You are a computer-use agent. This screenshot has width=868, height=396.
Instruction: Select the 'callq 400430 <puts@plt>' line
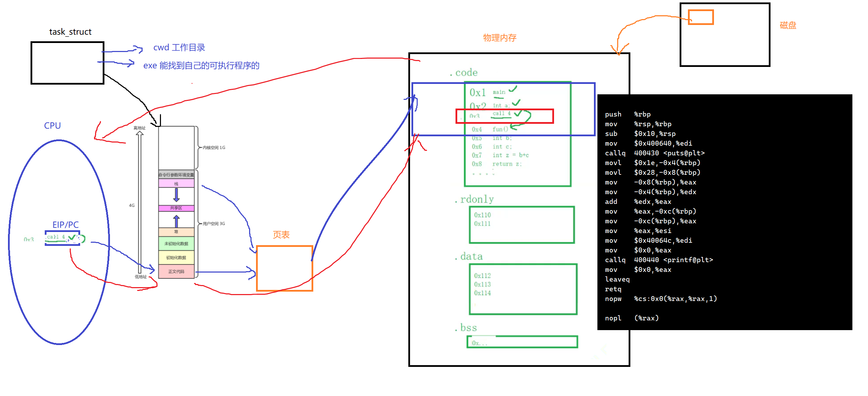pos(655,153)
